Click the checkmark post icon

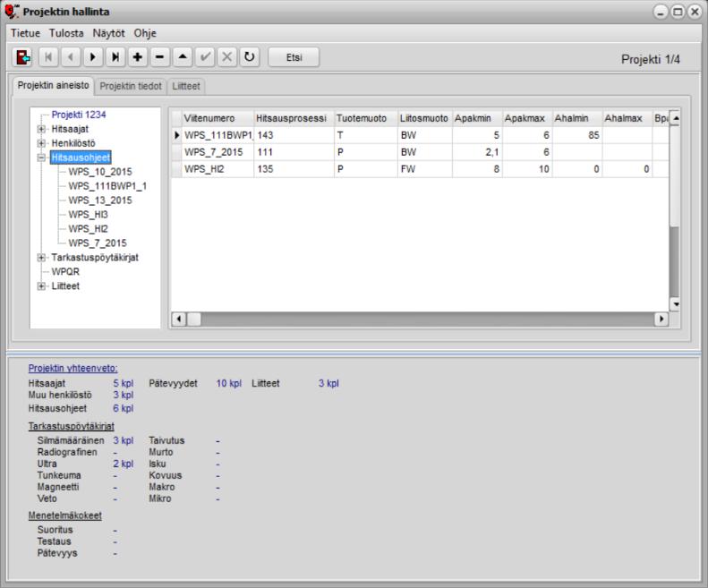coord(205,57)
